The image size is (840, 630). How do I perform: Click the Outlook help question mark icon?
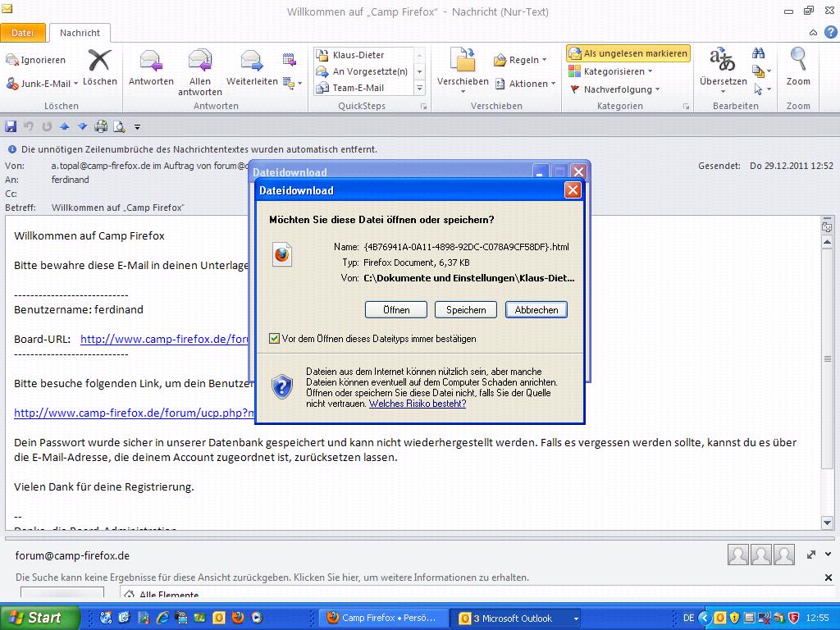(x=830, y=32)
